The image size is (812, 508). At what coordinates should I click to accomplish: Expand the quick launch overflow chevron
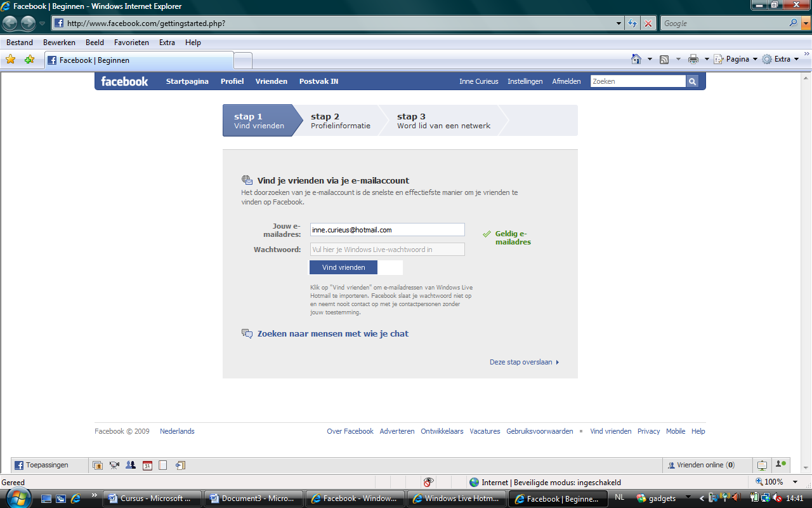95,495
